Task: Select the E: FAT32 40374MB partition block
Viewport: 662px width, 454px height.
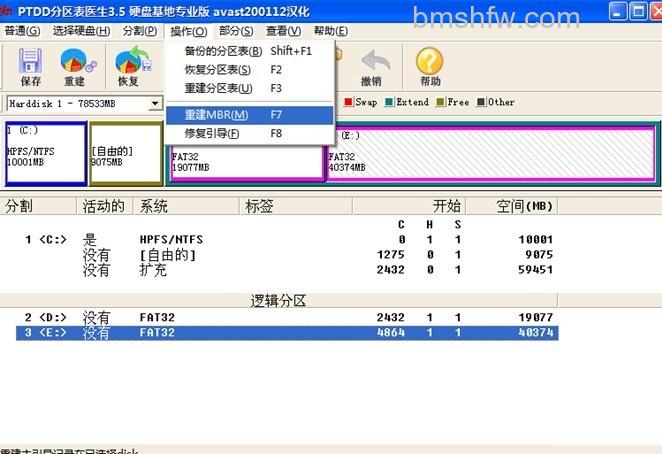Action: point(491,155)
